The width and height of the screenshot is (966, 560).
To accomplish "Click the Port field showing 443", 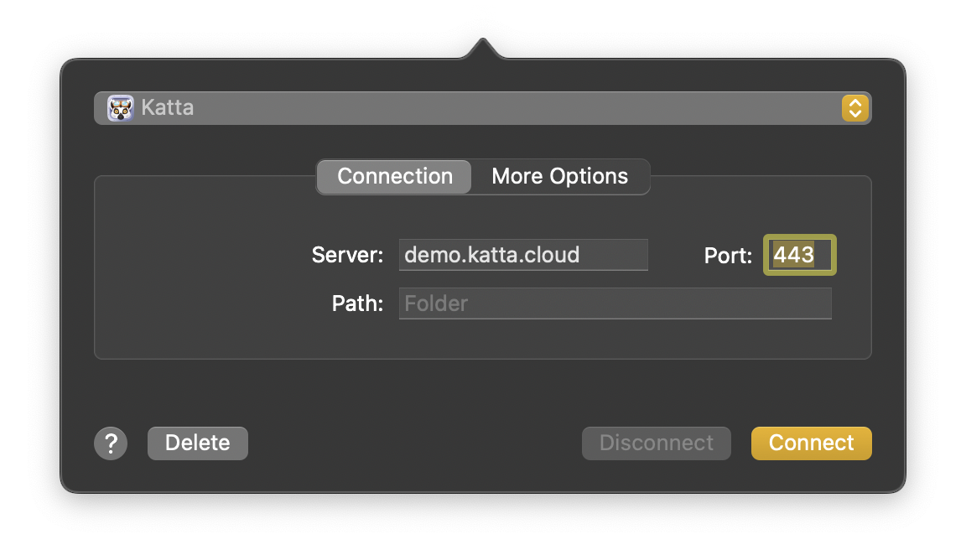I will coord(800,255).
